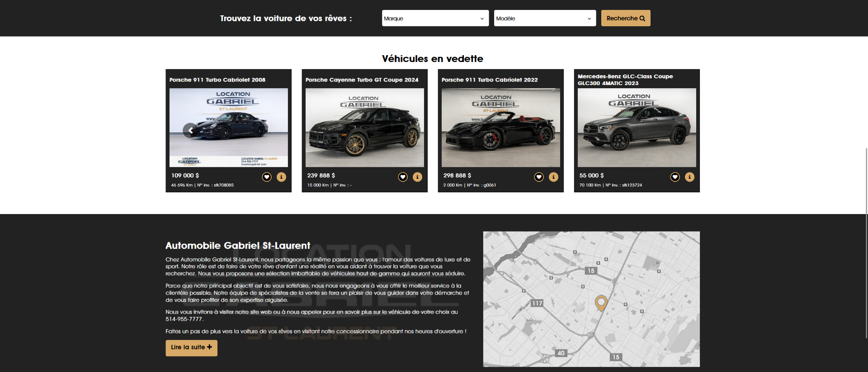This screenshot has height=372, width=868.
Task: Click the Recherche search button
Action: click(x=625, y=18)
